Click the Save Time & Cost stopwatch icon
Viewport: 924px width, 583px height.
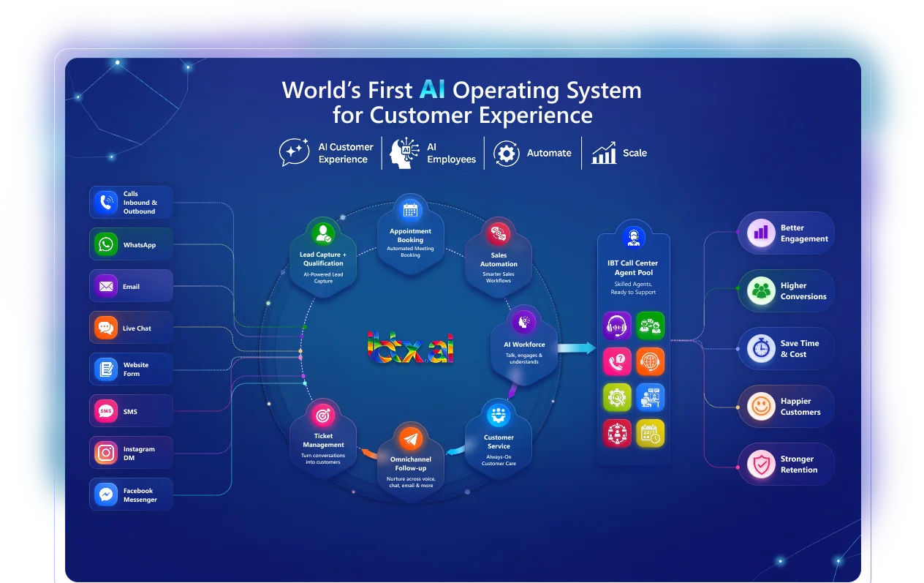(x=761, y=348)
